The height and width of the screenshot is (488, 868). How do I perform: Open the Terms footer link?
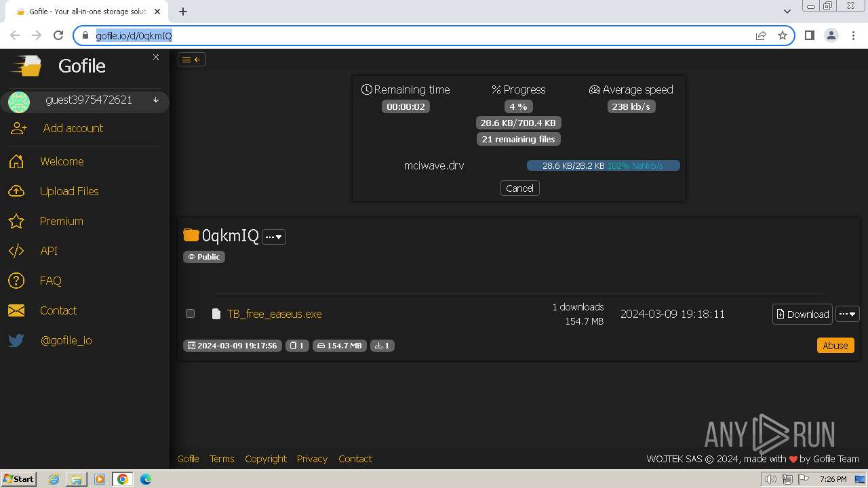[222, 459]
